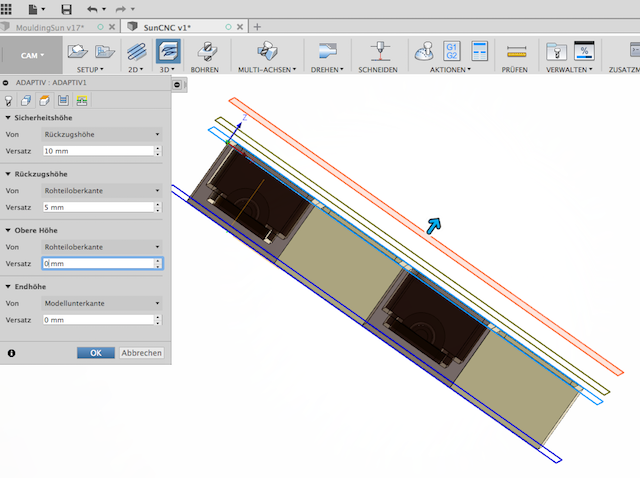Save the document with disk icon
Viewport: 640px width, 478px height.
66,9
